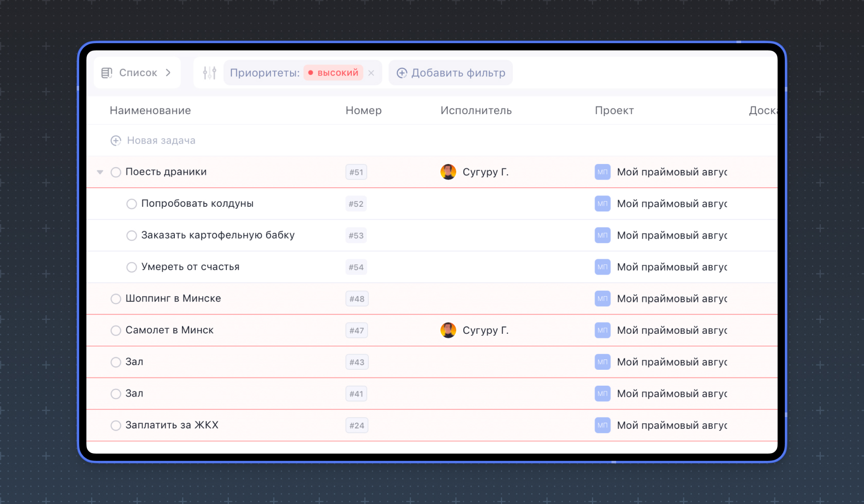Open the Заплатить за ЖКХ title
The width and height of the screenshot is (864, 504).
click(x=172, y=425)
